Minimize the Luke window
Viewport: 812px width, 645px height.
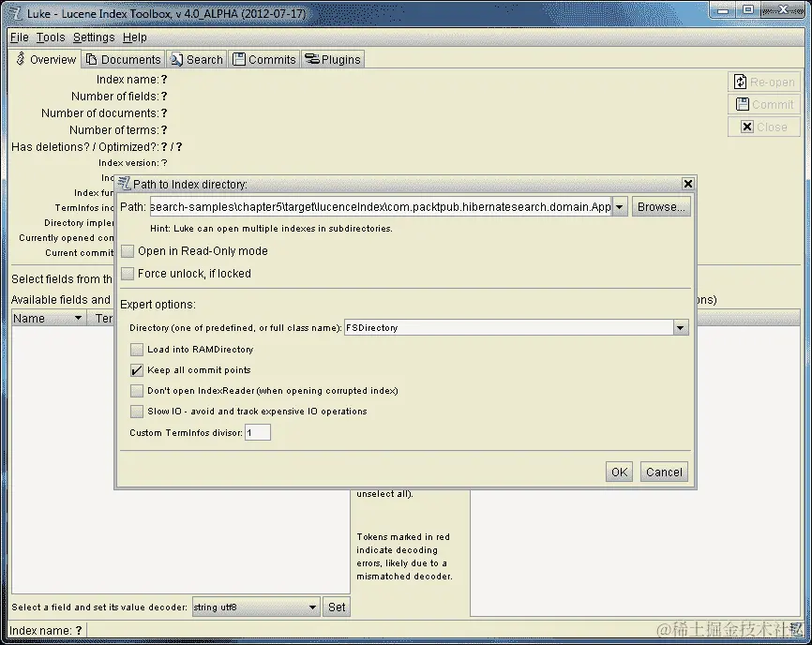(x=723, y=9)
